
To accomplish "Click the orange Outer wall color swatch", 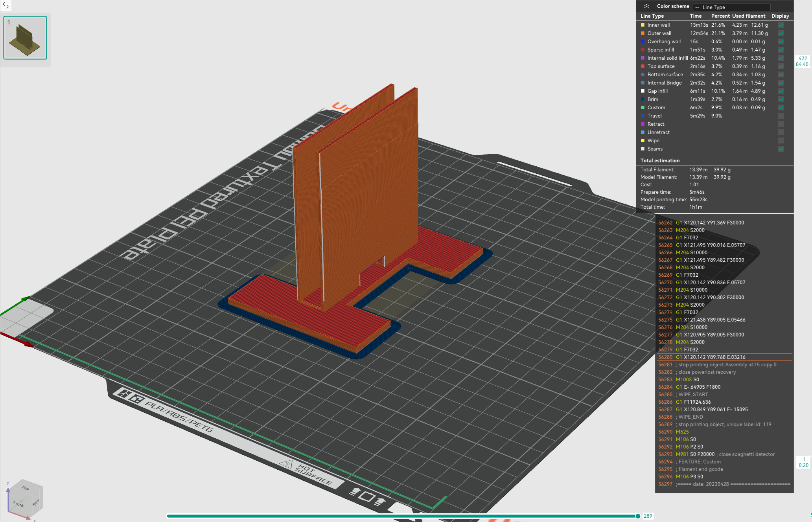I will coord(643,33).
